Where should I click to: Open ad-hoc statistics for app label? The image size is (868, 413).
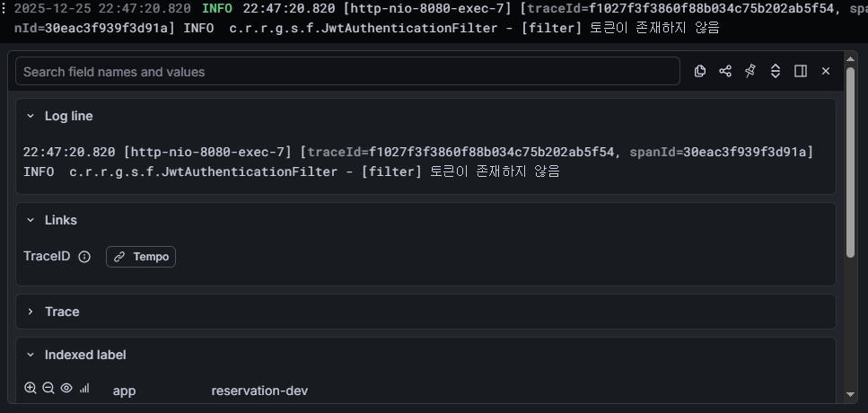84,388
